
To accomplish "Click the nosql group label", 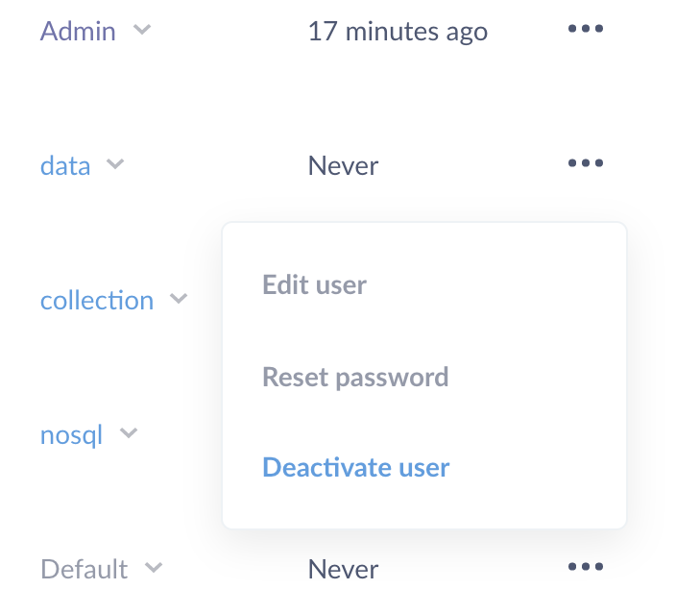I will 71,434.
